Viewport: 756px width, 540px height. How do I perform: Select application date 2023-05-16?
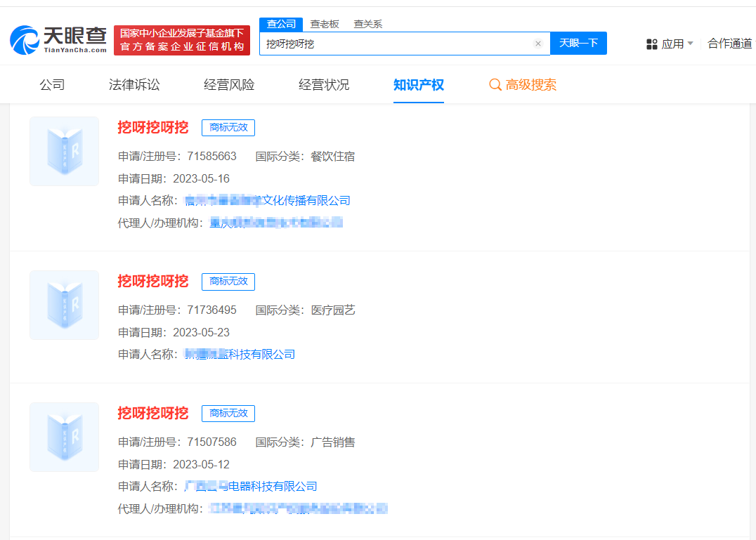[x=202, y=179]
